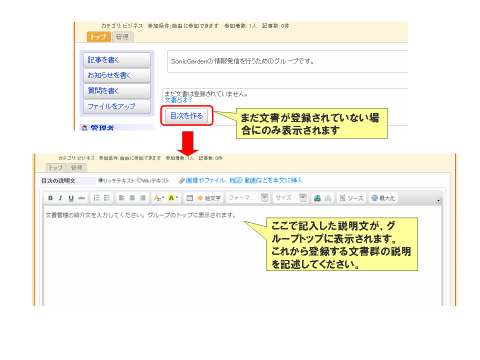Image resolution: width=480 pixels, height=360 pixels.
Task: Insert a table
Action: click(x=189, y=198)
